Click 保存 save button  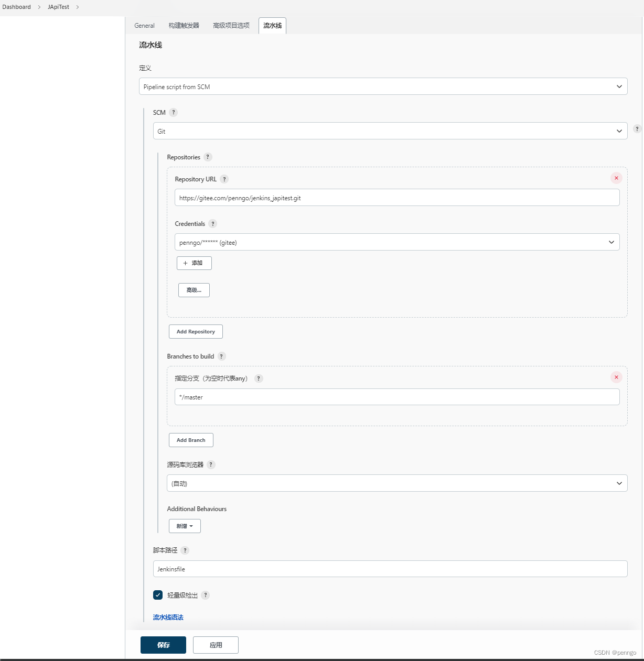[163, 645]
